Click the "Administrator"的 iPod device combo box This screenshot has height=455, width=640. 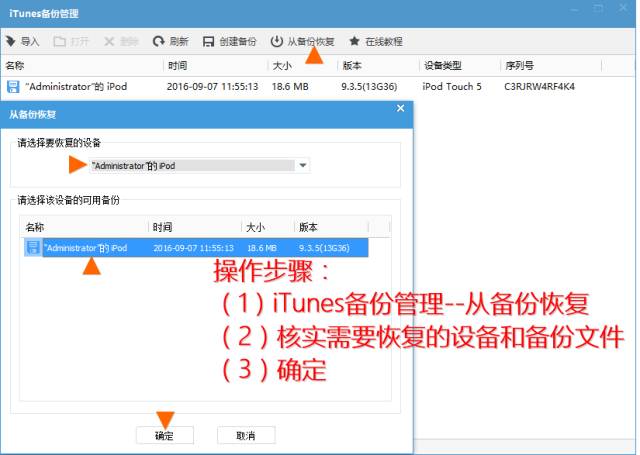pyautogui.click(x=199, y=165)
